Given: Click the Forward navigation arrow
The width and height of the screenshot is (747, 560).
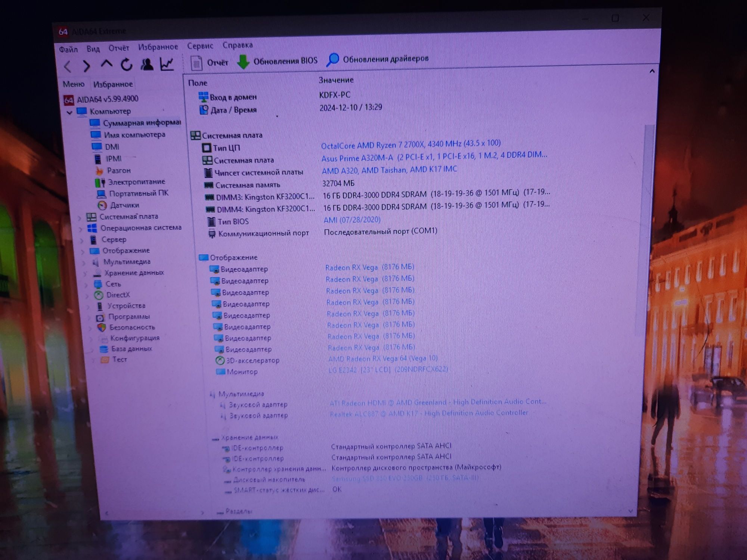Looking at the screenshot, I should click(x=87, y=66).
